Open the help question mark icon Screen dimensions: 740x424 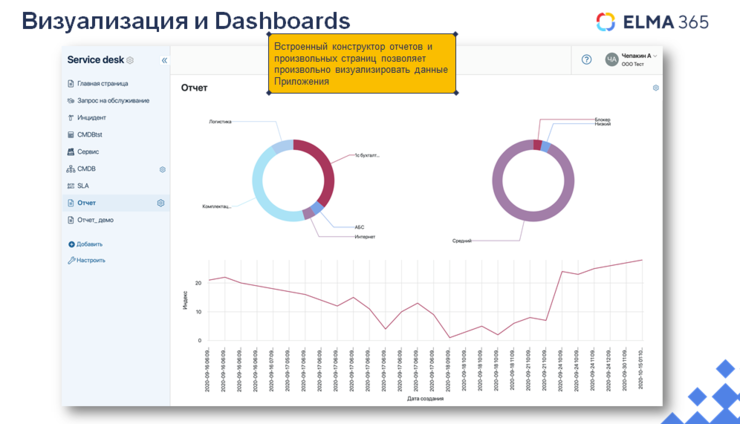587,60
